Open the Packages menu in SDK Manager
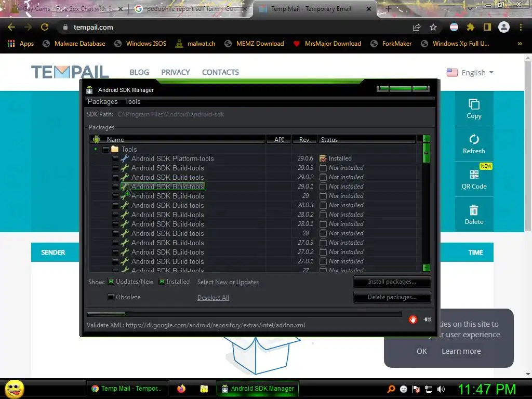532x399 pixels. pos(102,101)
